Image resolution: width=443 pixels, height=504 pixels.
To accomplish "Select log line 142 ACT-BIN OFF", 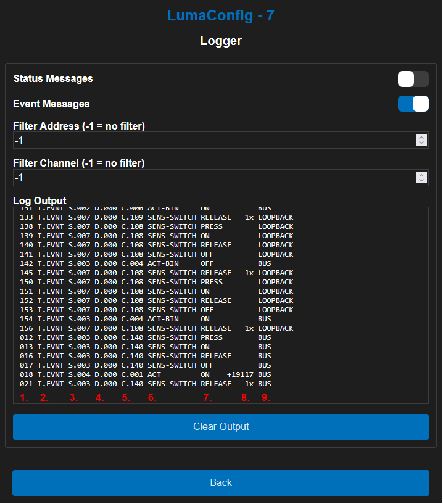I will (x=146, y=263).
